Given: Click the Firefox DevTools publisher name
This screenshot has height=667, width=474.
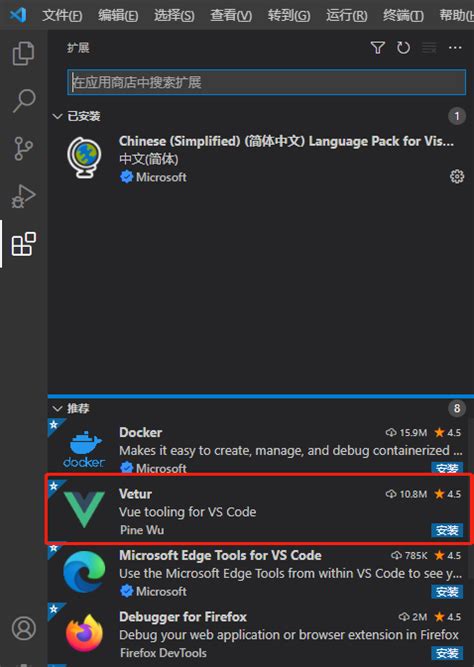Looking at the screenshot, I should point(163,653).
